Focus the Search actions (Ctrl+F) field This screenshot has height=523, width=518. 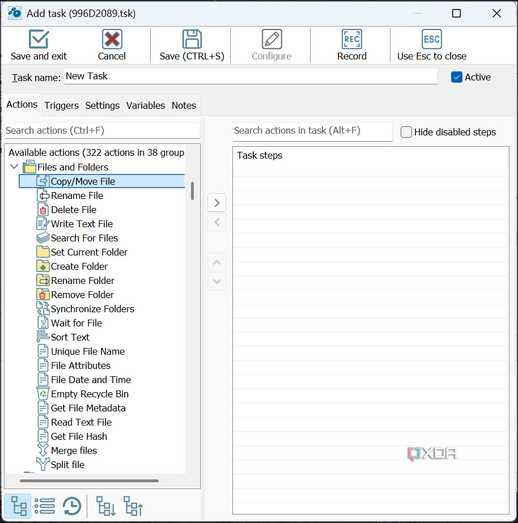(102, 130)
